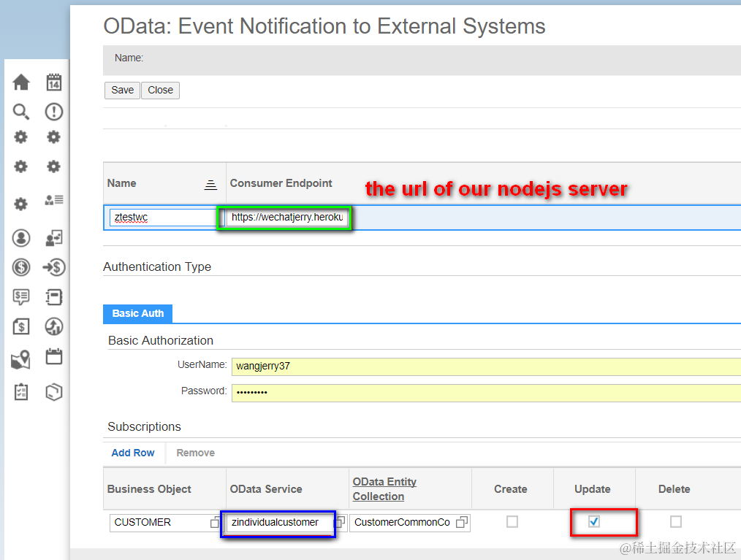Viewport: 741px width, 560px height.
Task: Enable the Delete checkbox for CUSTOMER
Action: [676, 522]
